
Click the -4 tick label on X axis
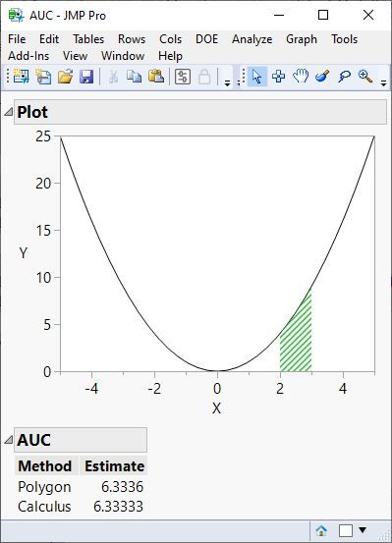91,389
